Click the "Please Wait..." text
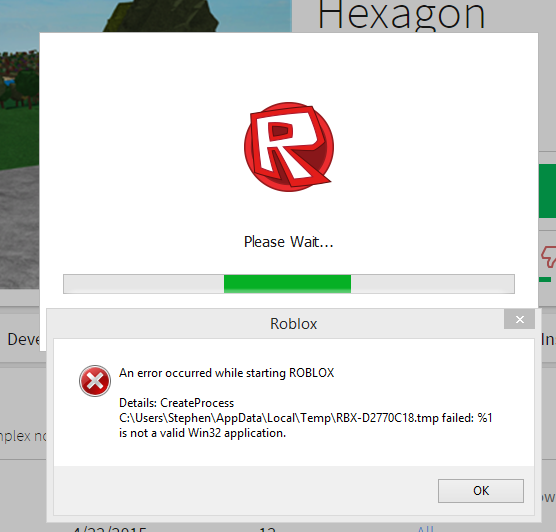The image size is (556, 532). (289, 242)
